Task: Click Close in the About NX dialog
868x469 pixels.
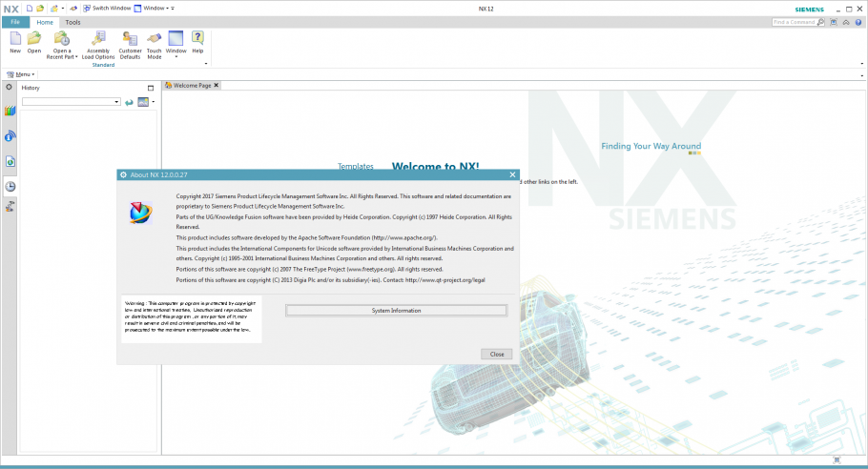Action: click(x=496, y=354)
